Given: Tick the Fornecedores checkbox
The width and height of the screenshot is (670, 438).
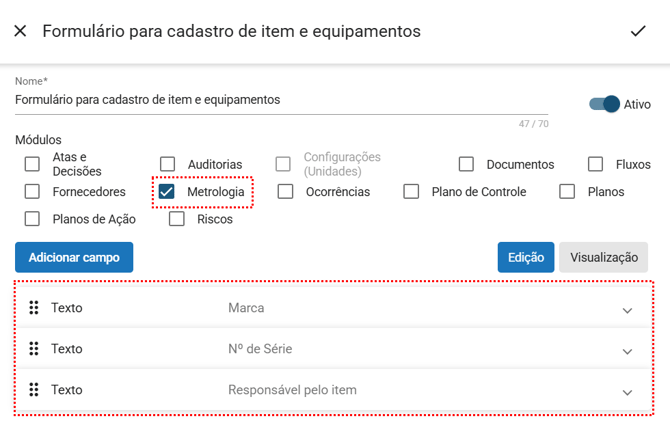Looking at the screenshot, I should [x=32, y=191].
